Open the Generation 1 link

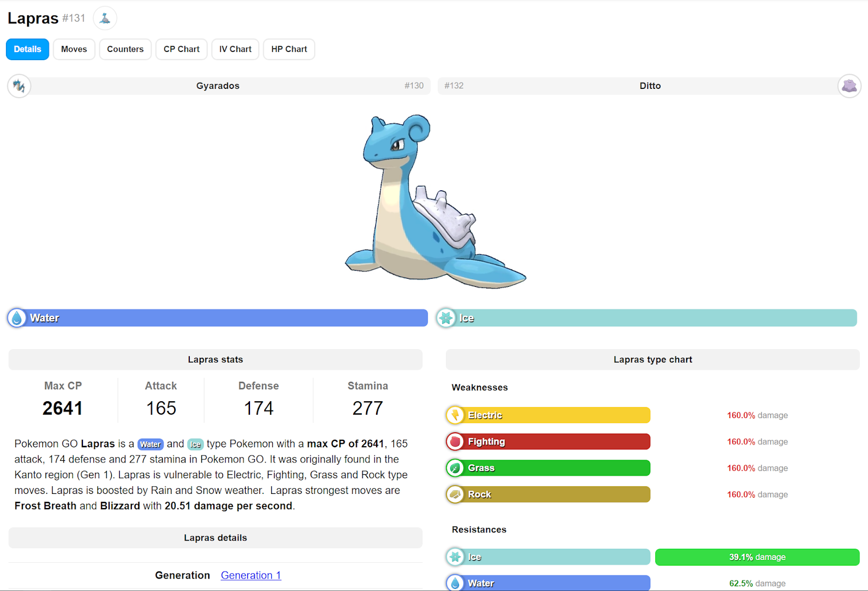click(251, 575)
